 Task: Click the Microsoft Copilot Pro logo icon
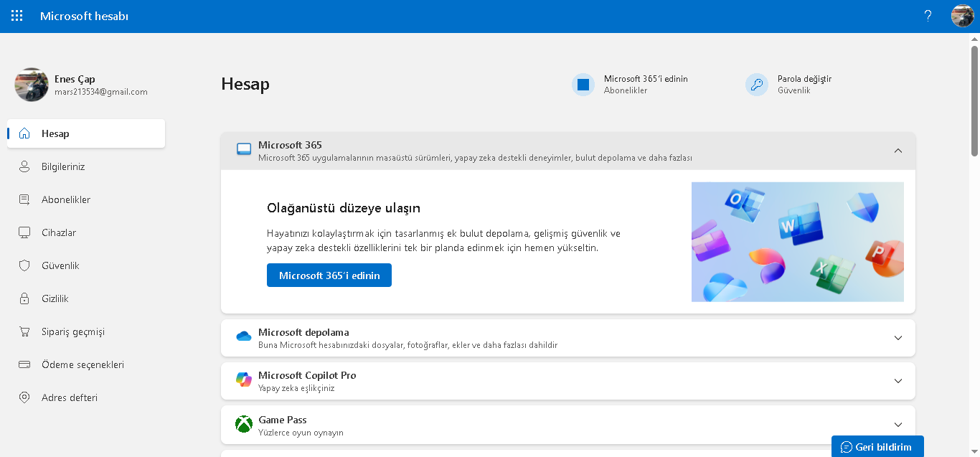244,380
